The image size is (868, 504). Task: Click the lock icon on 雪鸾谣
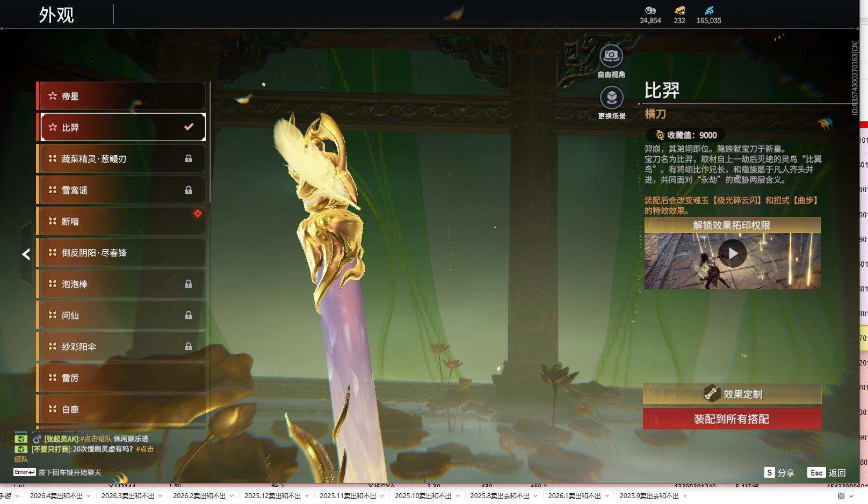(189, 190)
